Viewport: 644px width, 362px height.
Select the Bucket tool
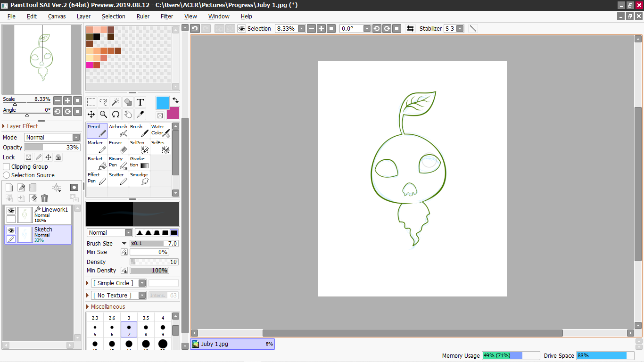[x=97, y=163]
